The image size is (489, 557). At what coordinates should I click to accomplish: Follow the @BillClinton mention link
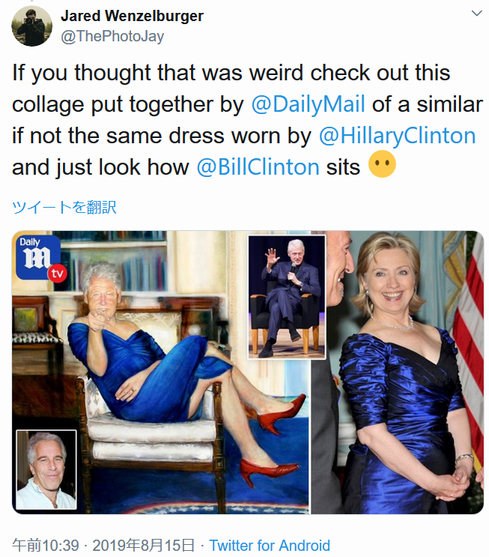[x=258, y=167]
